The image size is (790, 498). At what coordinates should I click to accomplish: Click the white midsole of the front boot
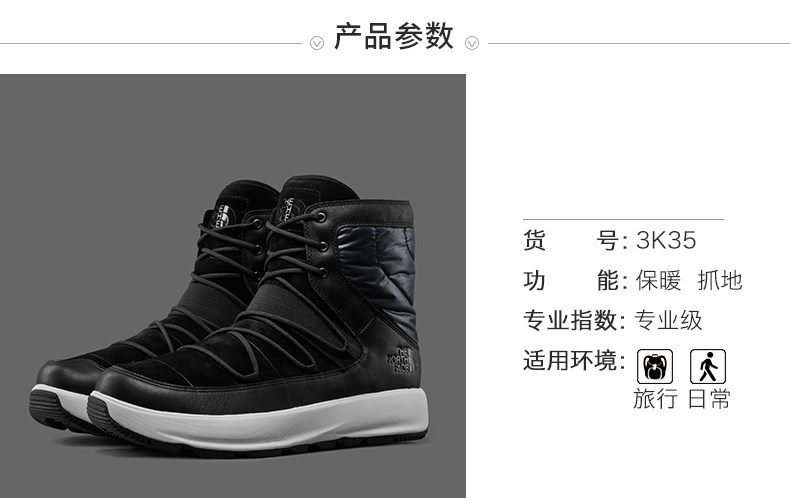coord(262,421)
